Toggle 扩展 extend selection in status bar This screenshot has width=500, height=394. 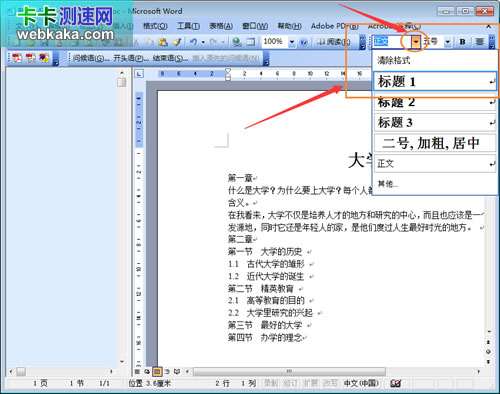[x=310, y=384]
